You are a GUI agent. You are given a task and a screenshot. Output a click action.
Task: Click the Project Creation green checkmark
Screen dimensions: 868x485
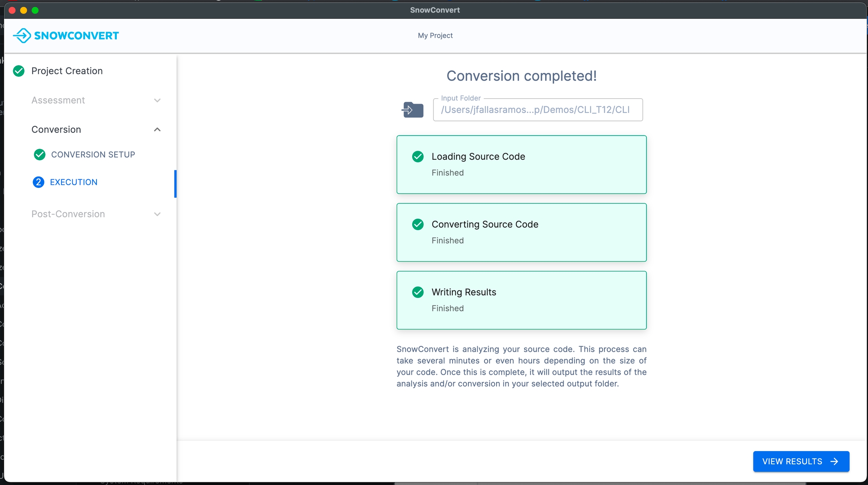(19, 71)
